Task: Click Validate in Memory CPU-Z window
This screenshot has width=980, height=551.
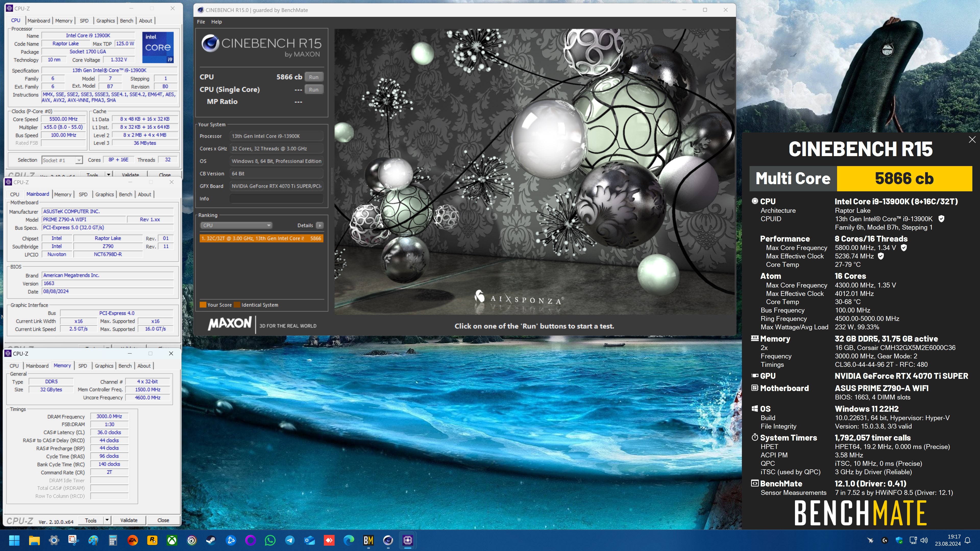Action: (x=129, y=520)
